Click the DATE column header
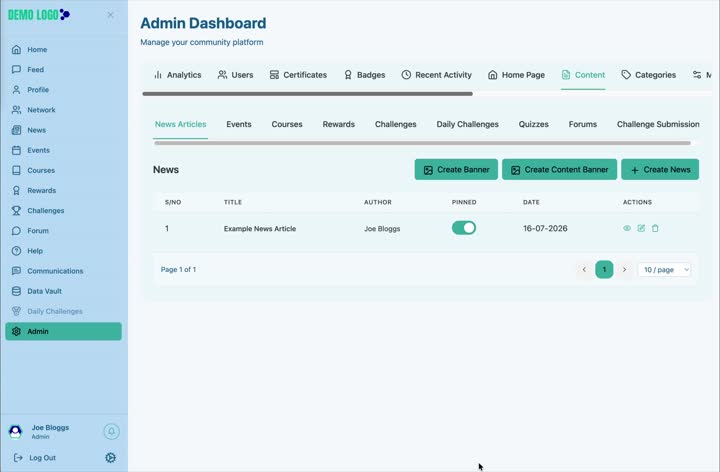720x472 pixels. 531,202
